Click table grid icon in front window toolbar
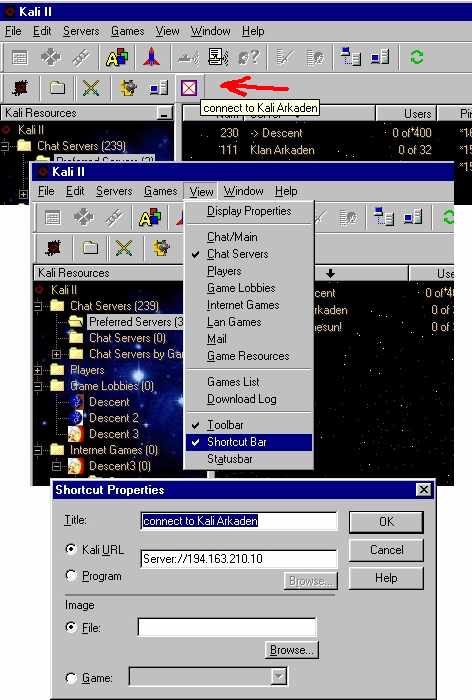The image size is (472, 700). pyautogui.click(x=52, y=218)
